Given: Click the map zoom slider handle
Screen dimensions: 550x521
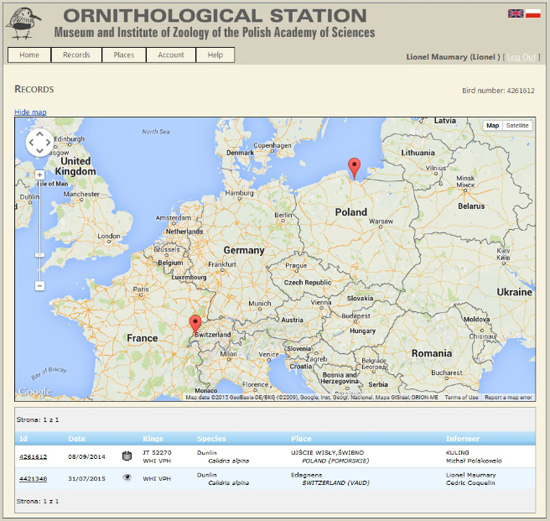Looking at the screenshot, I should point(40,254).
